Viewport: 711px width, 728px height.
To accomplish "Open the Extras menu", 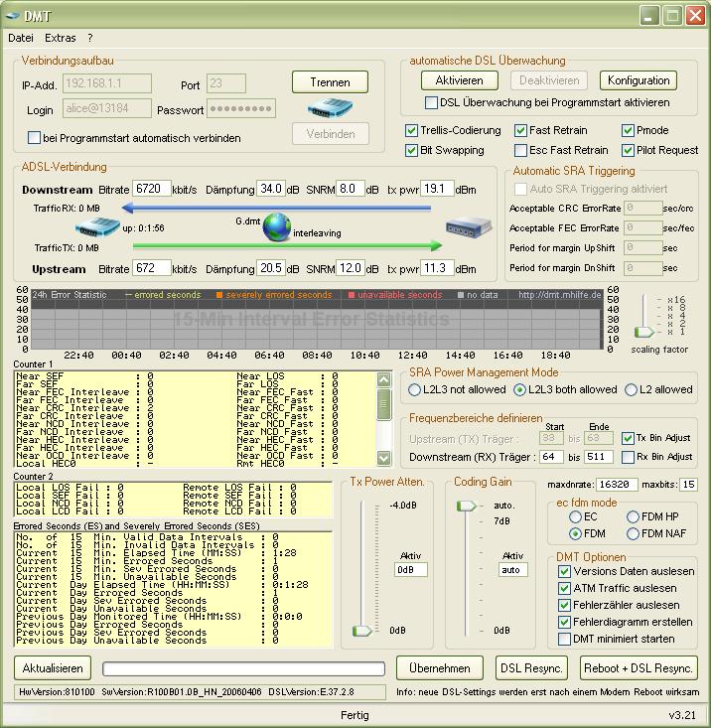I will pyautogui.click(x=60, y=38).
